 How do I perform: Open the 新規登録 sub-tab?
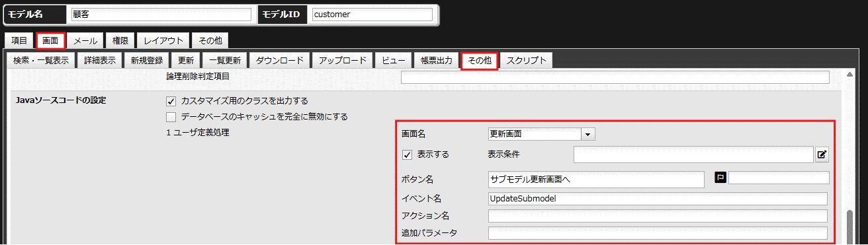146,61
